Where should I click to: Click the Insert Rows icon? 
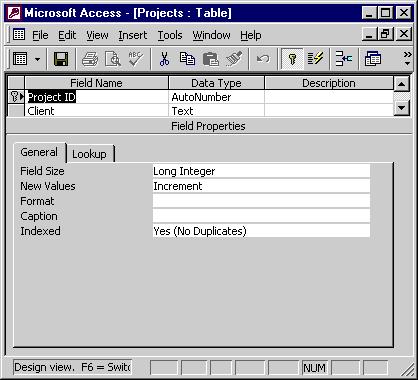344,59
